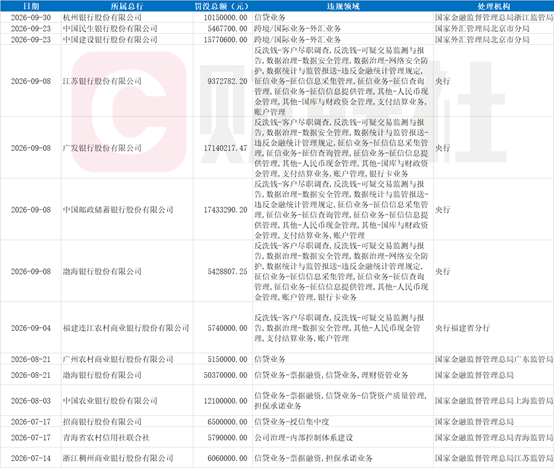The width and height of the screenshot is (554, 468).
Task: Select the 中国建设银行股份有限公司 cell
Action: click(x=127, y=39)
